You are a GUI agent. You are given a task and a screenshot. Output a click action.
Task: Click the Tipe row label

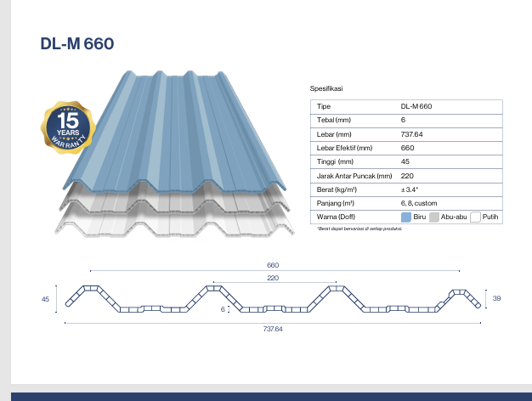point(323,106)
